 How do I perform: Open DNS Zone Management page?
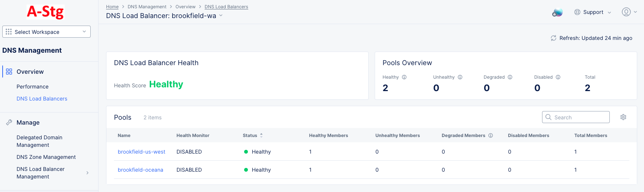pos(46,157)
